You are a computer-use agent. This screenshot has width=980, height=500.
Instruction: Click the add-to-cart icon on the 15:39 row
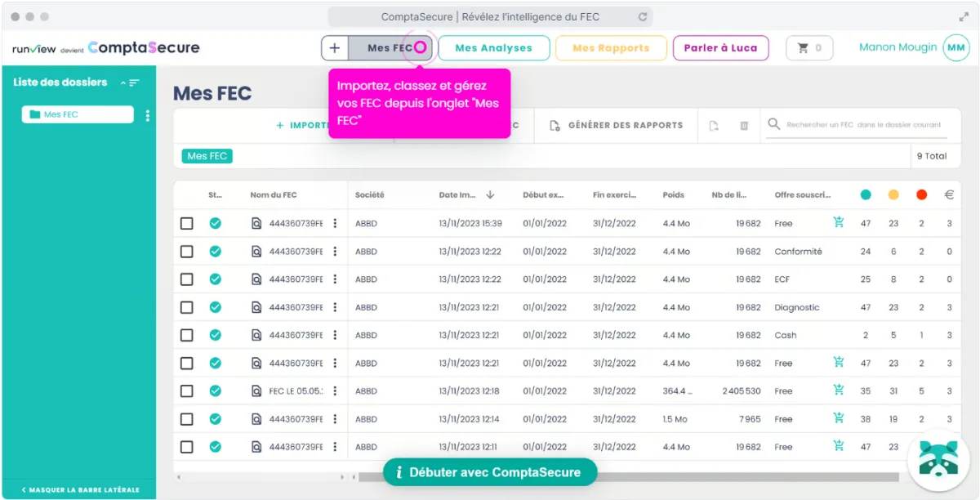coord(839,222)
